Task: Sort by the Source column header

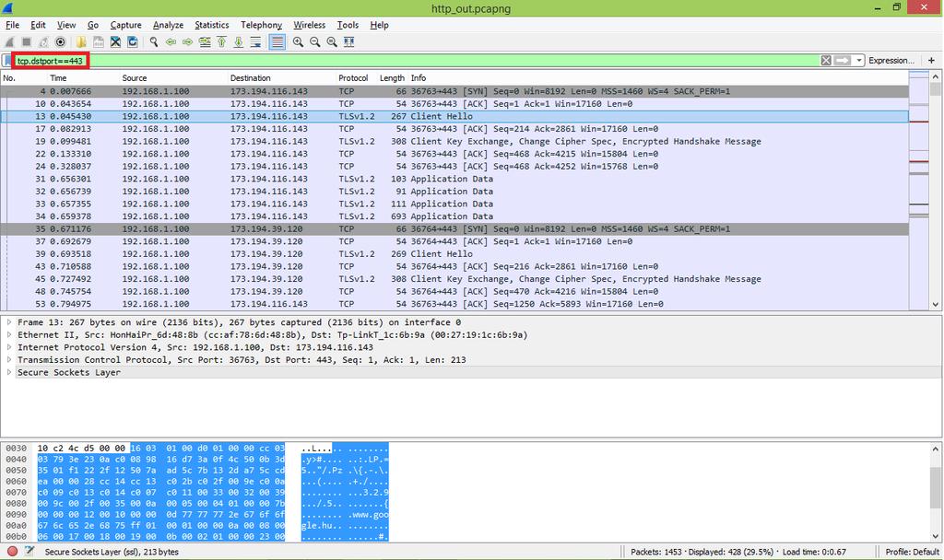Action: pyautogui.click(x=173, y=78)
